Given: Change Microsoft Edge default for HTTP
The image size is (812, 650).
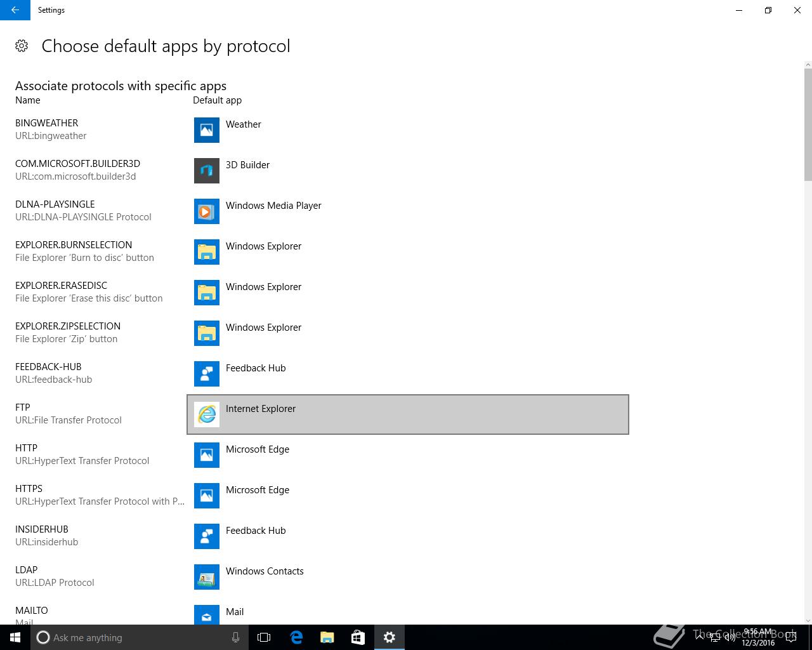Looking at the screenshot, I should [x=408, y=455].
